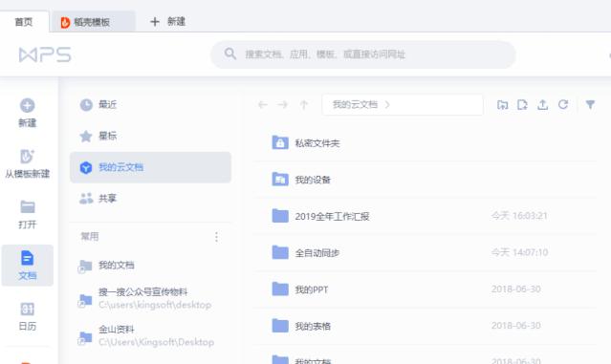Click the 2018-06-30 date of 我的PPT
611x364 pixels.
coord(516,289)
